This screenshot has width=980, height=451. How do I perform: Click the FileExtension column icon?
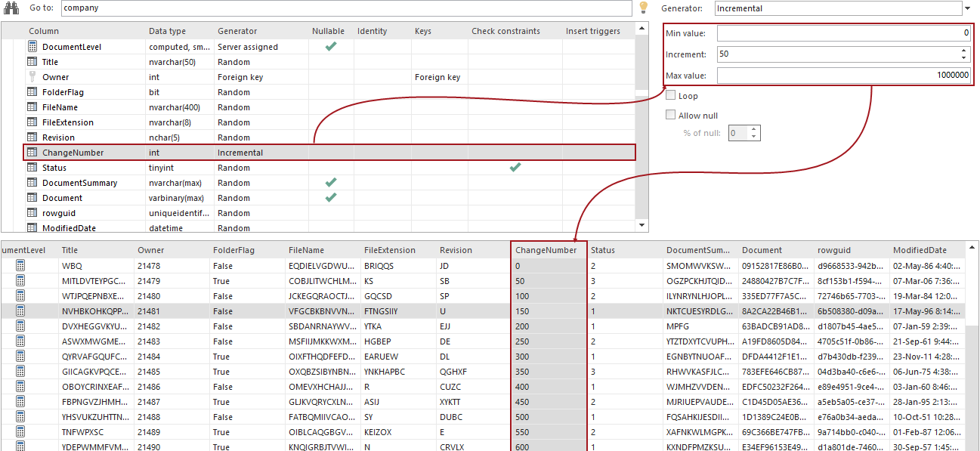click(32, 122)
